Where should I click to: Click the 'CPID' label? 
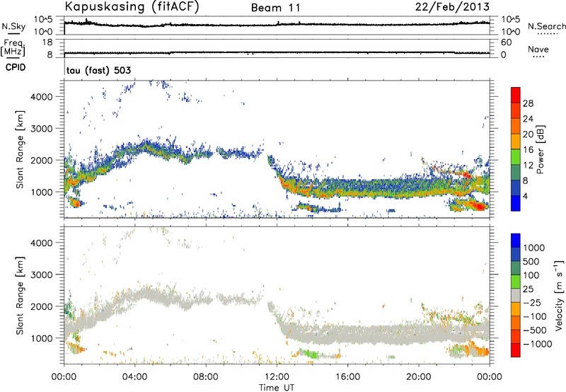tap(16, 67)
